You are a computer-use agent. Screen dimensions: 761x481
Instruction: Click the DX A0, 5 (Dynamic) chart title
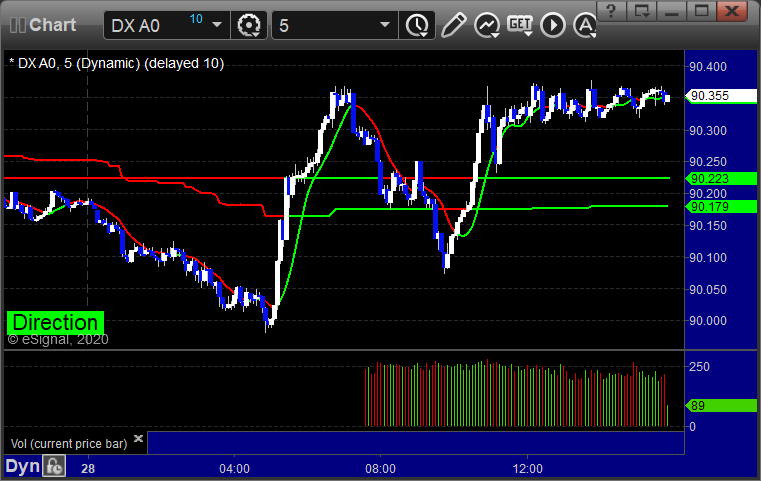tap(116, 64)
